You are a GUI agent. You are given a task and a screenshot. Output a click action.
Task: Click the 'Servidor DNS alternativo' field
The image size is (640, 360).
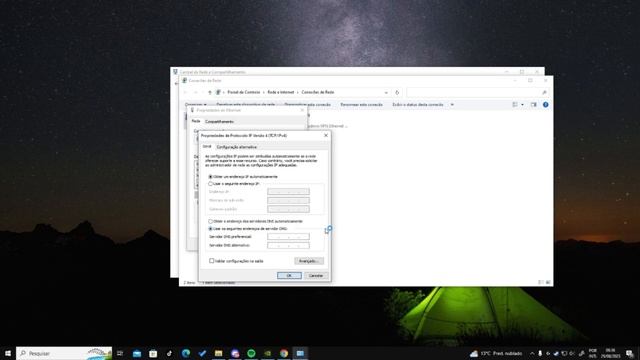(288, 245)
